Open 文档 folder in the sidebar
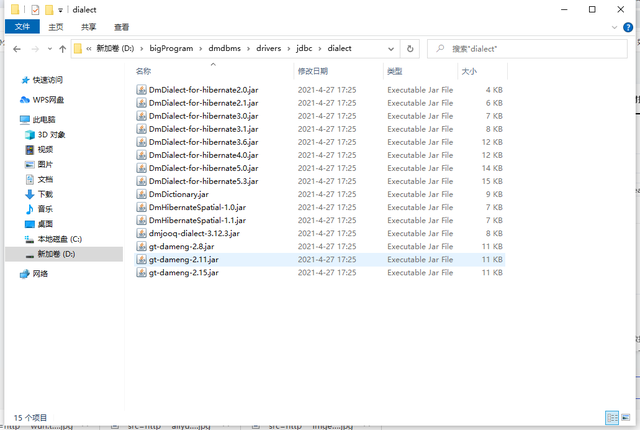The image size is (640, 430). pyautogui.click(x=45, y=180)
